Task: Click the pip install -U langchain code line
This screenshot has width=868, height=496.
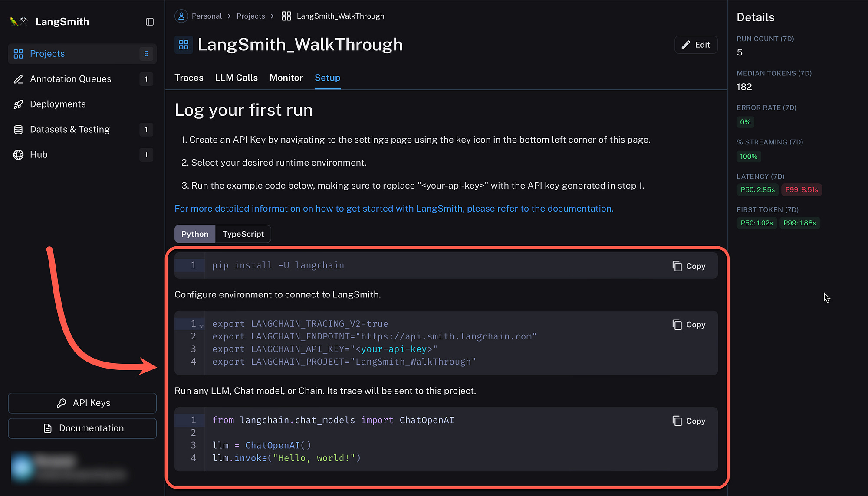Action: (278, 265)
